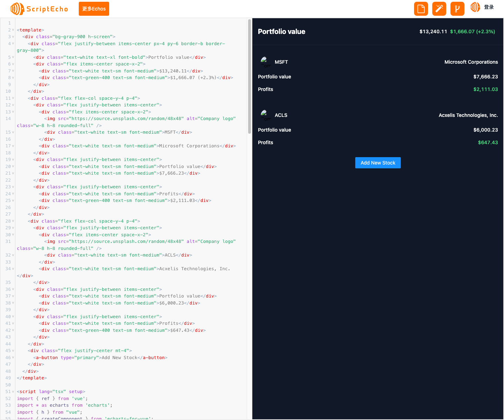
Task: Click line number 49 in gutter
Action: tap(8, 378)
